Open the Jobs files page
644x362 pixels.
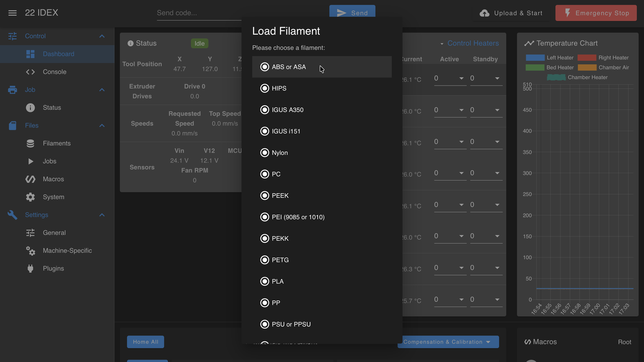pos(57,161)
